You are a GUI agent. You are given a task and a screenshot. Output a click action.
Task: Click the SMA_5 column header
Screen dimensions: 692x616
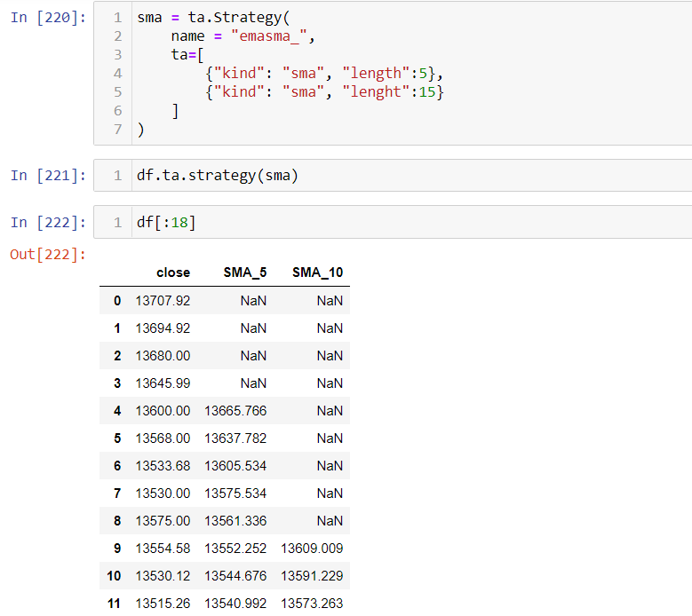point(245,272)
